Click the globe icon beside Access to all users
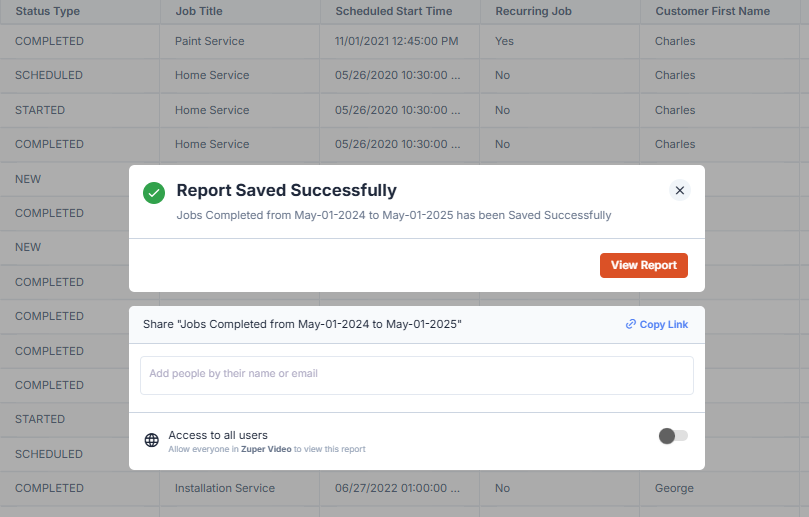Image resolution: width=809 pixels, height=517 pixels. 152,440
